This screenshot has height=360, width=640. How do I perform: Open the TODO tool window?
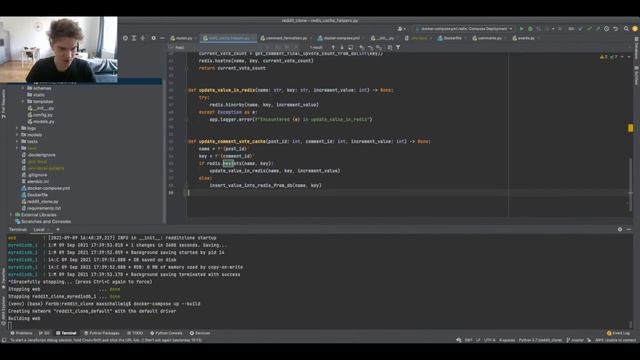[135, 333]
